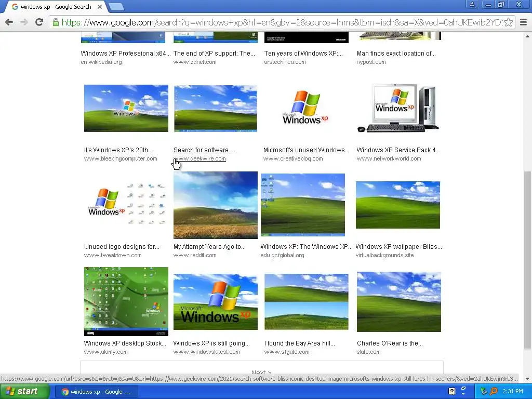Click the green padlock security icon
532x399 pixels.
tap(56, 22)
